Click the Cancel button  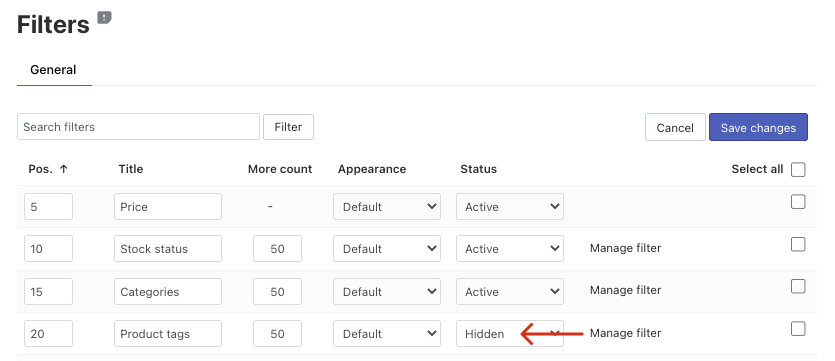(675, 127)
